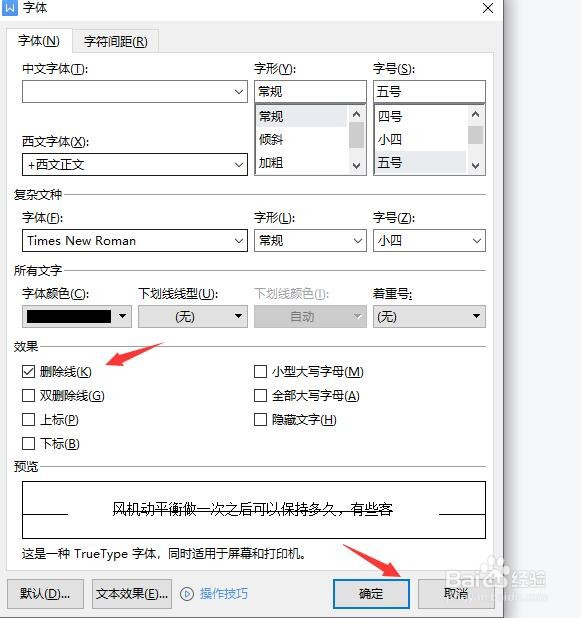
Task: Select 加粗 in the 字形 list
Action: [302, 162]
